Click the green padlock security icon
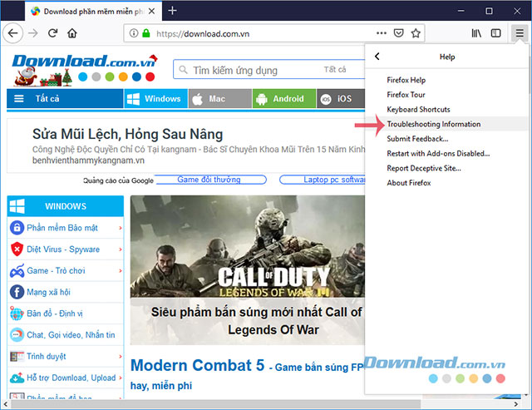The width and height of the screenshot is (532, 410). [146, 33]
